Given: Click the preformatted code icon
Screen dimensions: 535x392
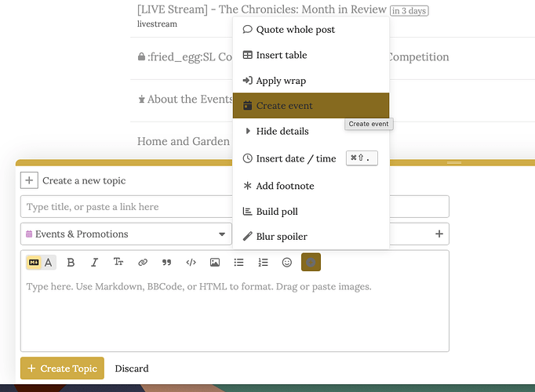Looking at the screenshot, I should [191, 263].
